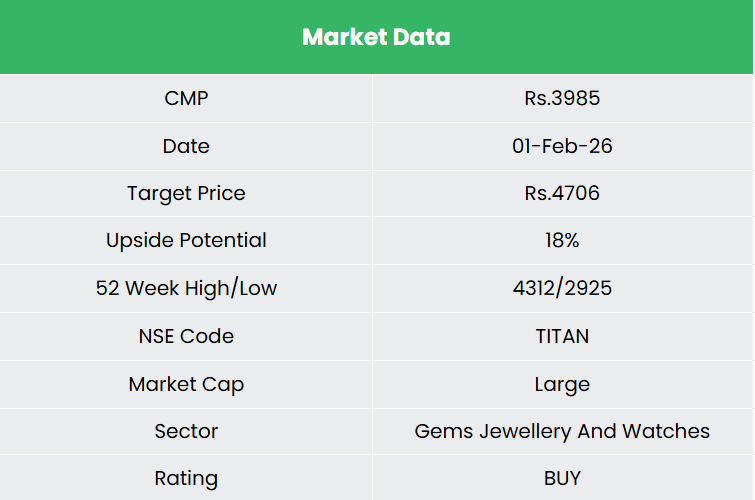
Task: Click the 01-Feb-26 date value
Action: tap(562, 146)
